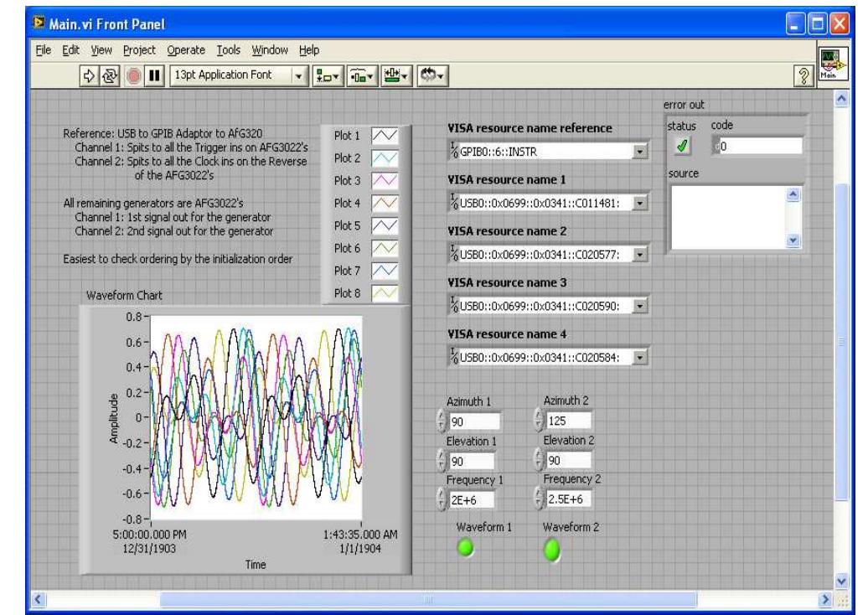Open the Project menu
The width and height of the screenshot is (868, 615).
pyautogui.click(x=139, y=49)
